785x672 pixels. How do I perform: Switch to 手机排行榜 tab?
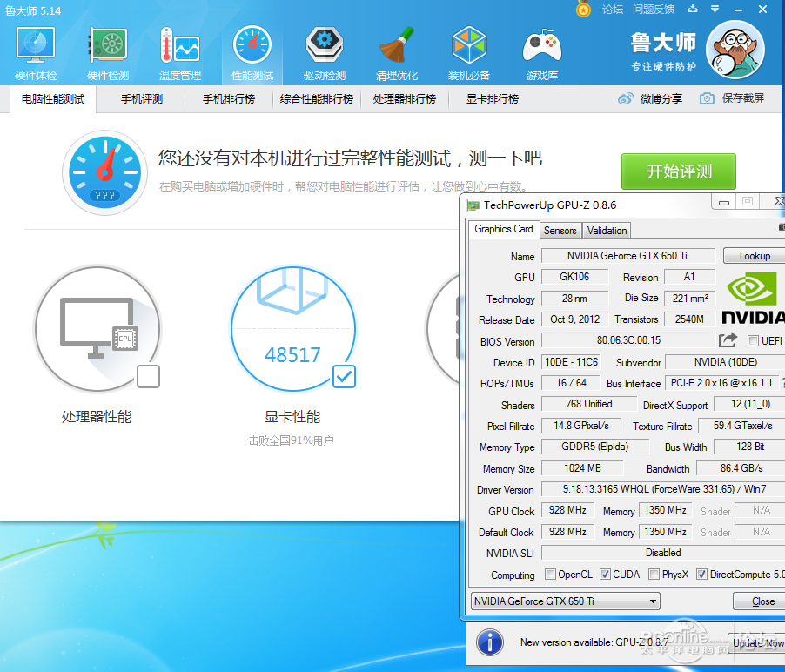pos(229,99)
